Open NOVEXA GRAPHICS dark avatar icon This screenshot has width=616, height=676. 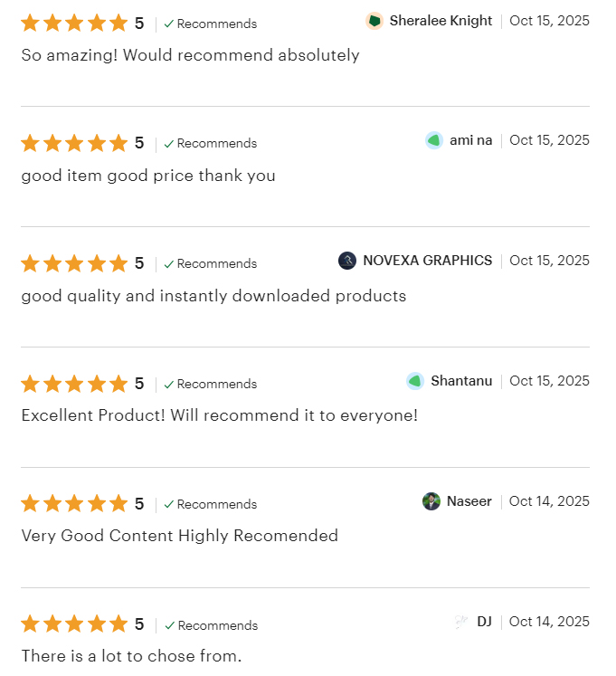coord(347,261)
